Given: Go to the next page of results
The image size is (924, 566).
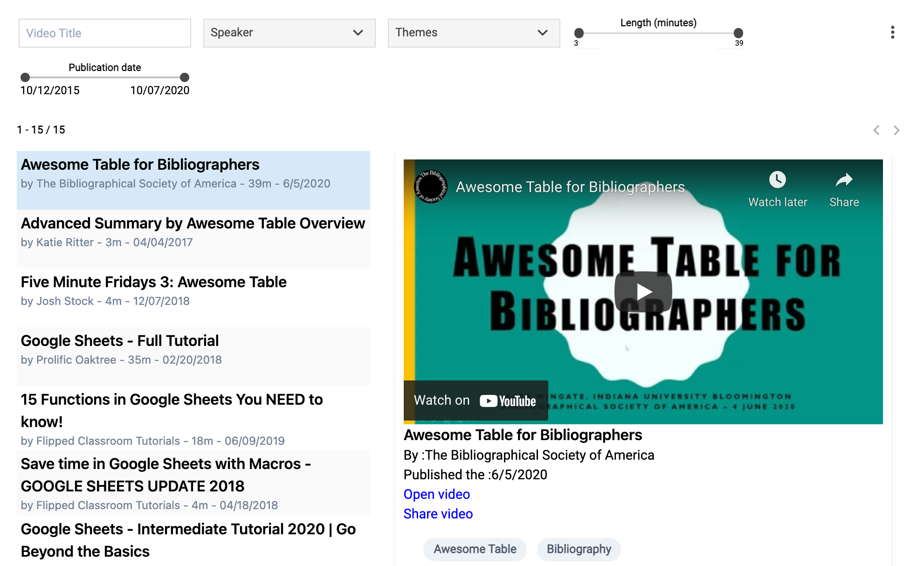Looking at the screenshot, I should (896, 130).
